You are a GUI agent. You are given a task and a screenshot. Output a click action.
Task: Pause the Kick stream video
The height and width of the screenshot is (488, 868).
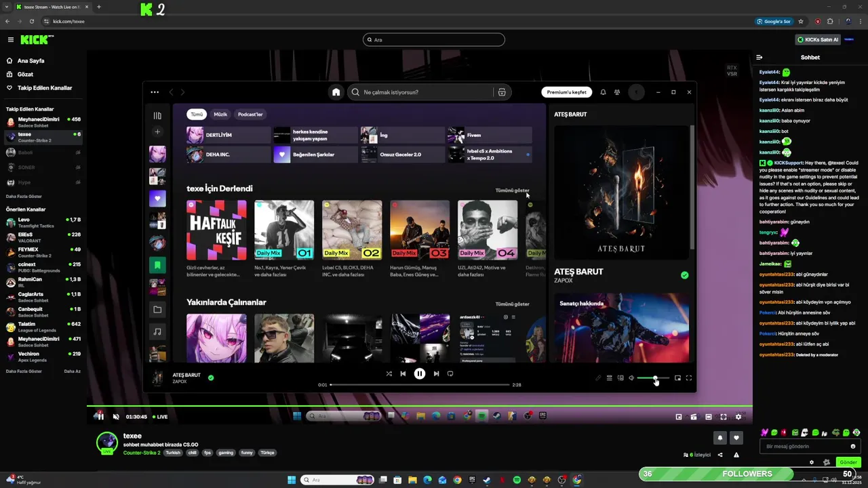100,417
